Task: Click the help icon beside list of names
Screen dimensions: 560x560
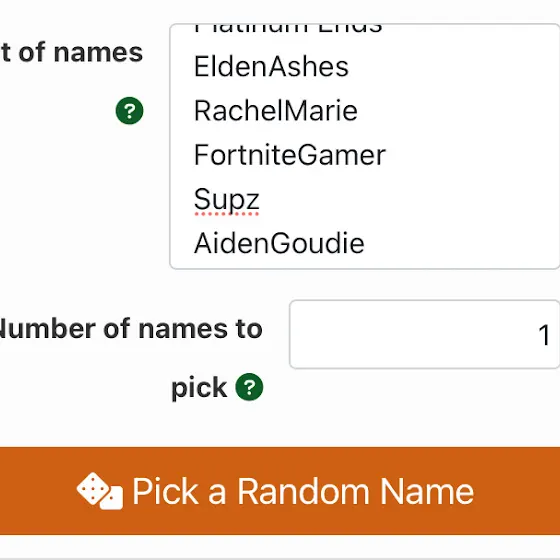Action: pos(130,111)
